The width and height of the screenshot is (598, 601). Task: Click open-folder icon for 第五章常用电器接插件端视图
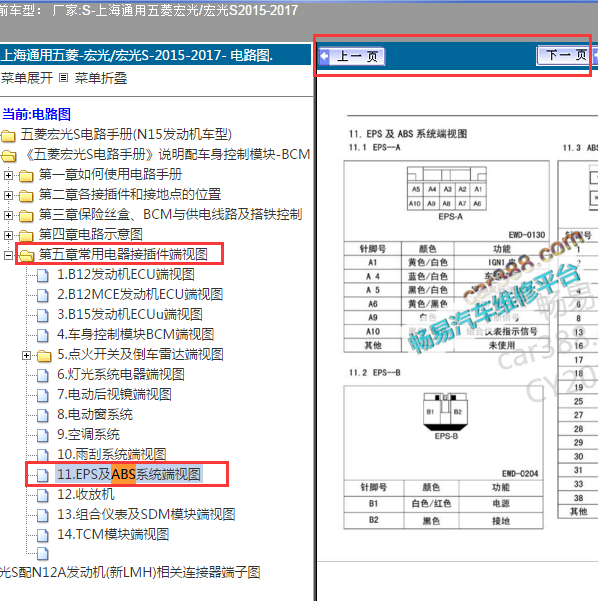pos(26,256)
